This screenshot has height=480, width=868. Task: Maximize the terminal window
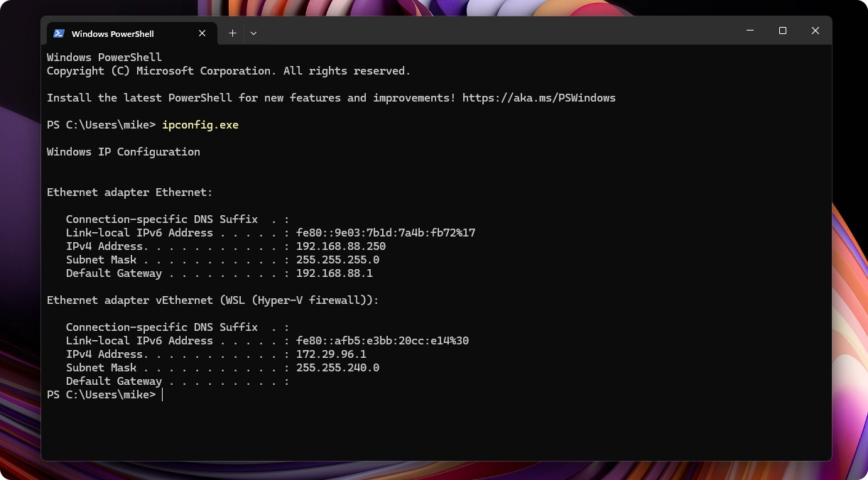click(x=783, y=31)
